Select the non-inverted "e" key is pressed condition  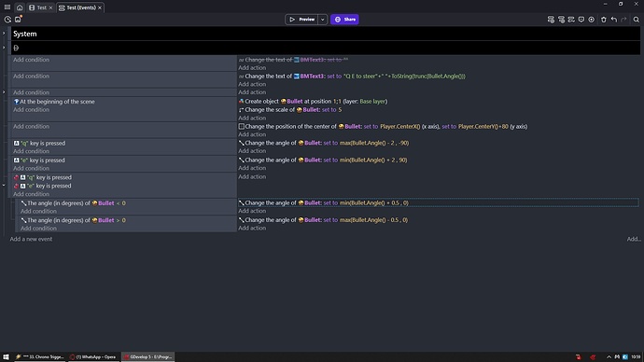(x=39, y=160)
